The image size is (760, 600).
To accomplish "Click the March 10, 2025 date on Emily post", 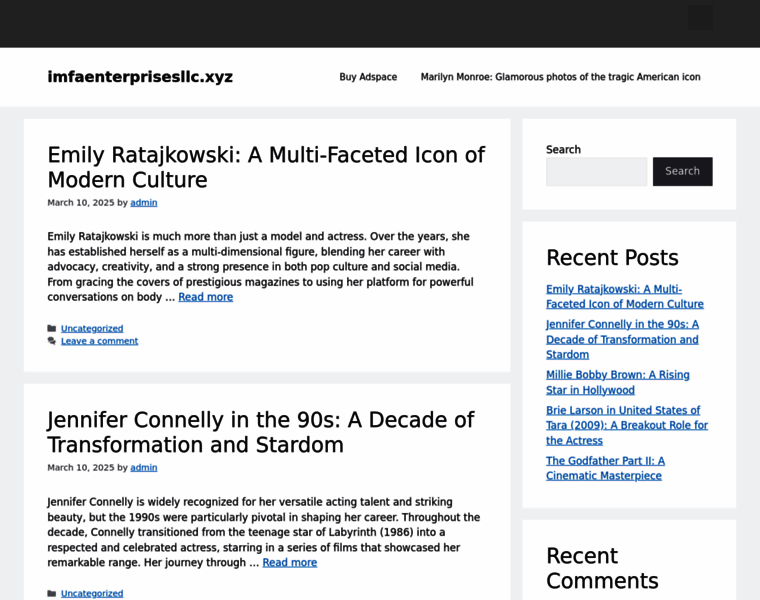I will (x=81, y=203).
